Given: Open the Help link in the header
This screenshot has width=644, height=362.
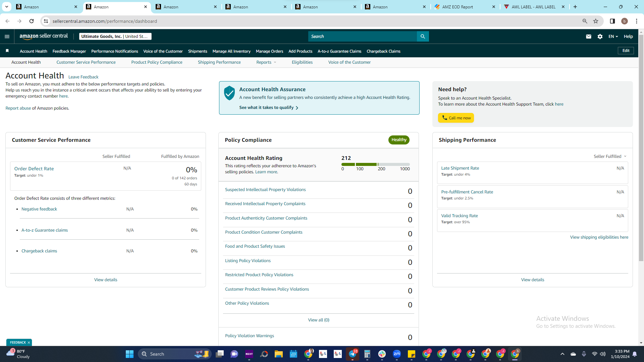Looking at the screenshot, I should pyautogui.click(x=628, y=37).
